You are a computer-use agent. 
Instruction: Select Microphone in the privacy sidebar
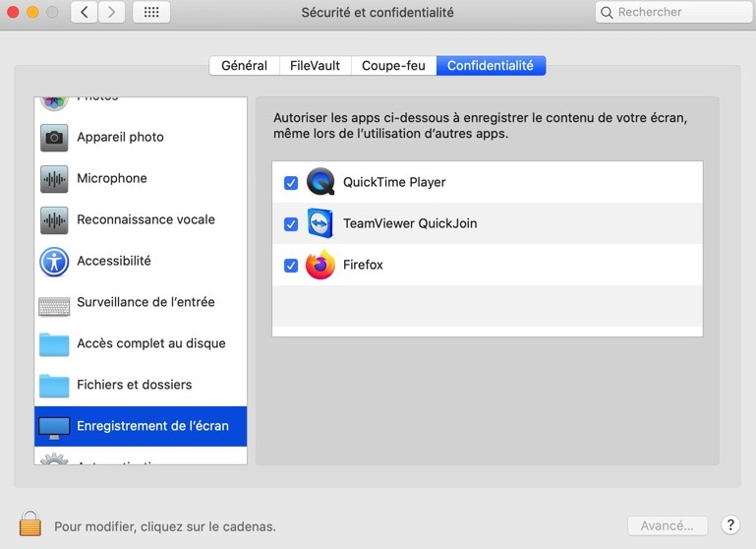[111, 178]
